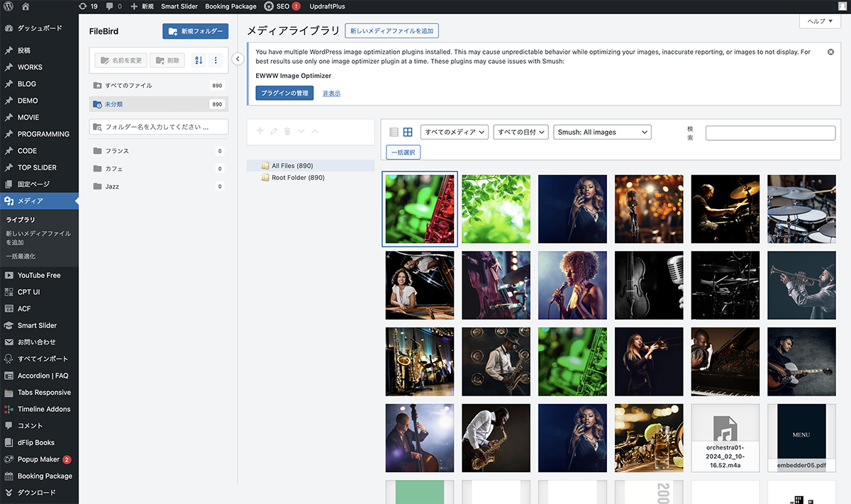Screen dimensions: 851x504
Task: Collapse the FileBird sidebar with arrow button
Action: pyautogui.click(x=238, y=59)
